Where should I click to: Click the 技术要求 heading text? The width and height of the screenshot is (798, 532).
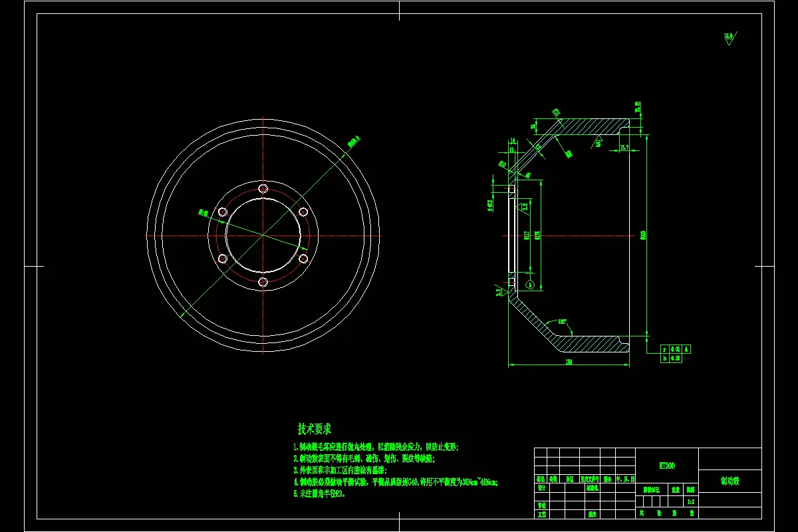(315, 430)
